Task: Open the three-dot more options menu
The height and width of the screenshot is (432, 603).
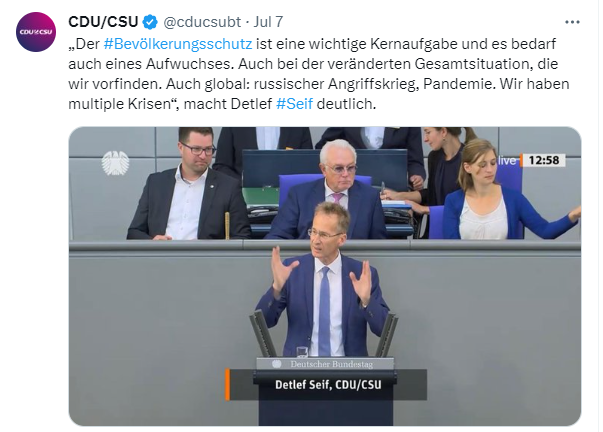Action: click(572, 22)
